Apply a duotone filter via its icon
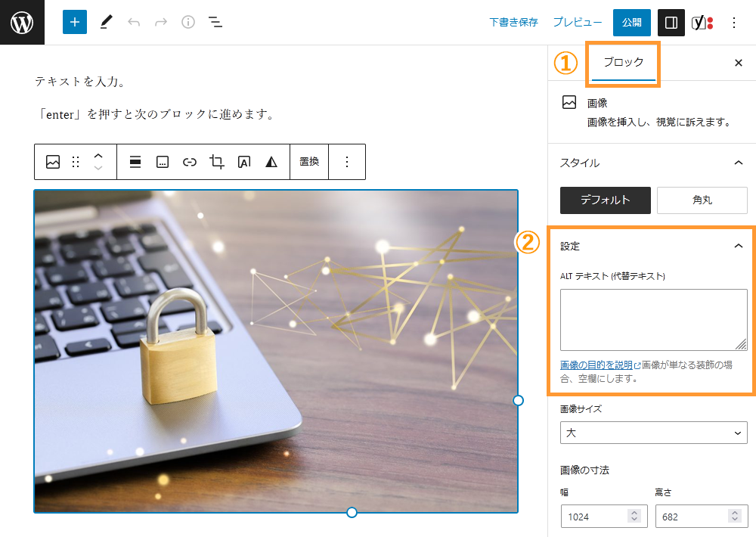 click(271, 161)
